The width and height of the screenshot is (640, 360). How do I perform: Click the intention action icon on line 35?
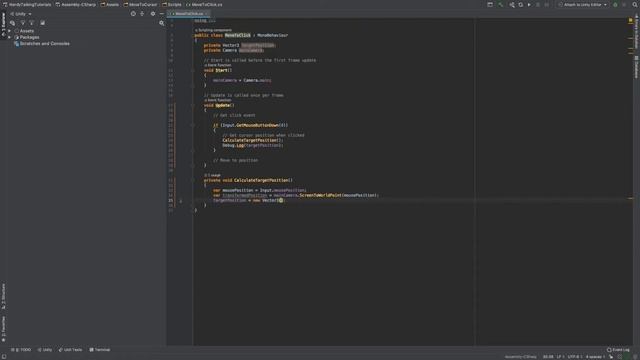coord(180,200)
